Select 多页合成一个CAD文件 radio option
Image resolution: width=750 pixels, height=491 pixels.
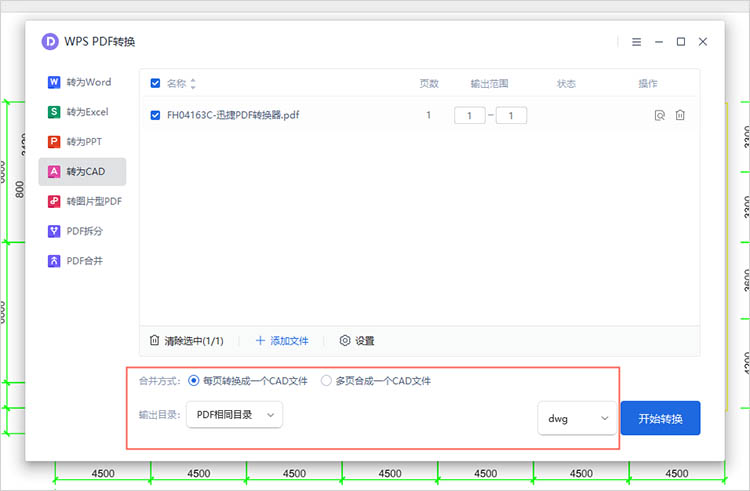click(326, 381)
